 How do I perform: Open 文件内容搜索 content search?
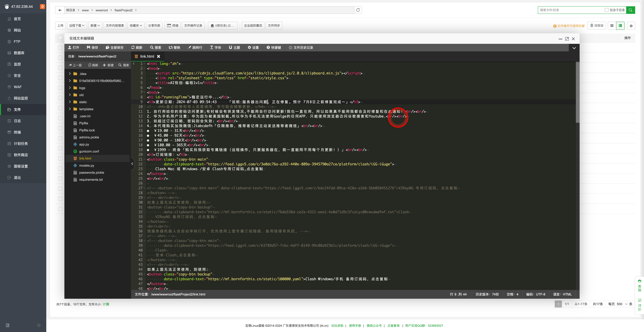[x=115, y=26]
